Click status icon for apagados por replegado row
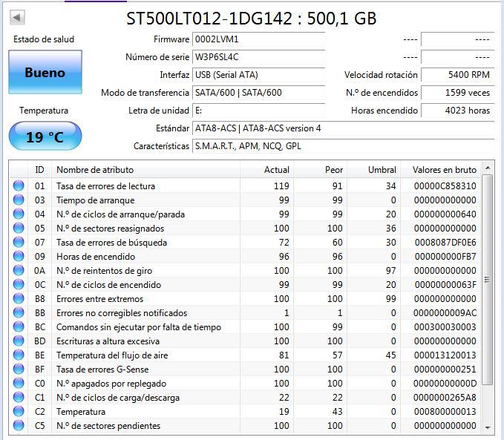The height and width of the screenshot is (440, 504). [x=19, y=383]
